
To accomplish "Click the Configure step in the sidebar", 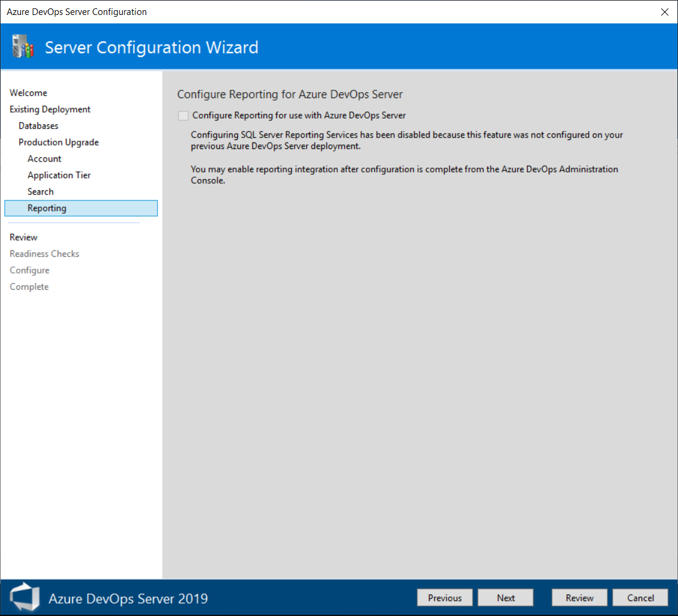I will 30,270.
